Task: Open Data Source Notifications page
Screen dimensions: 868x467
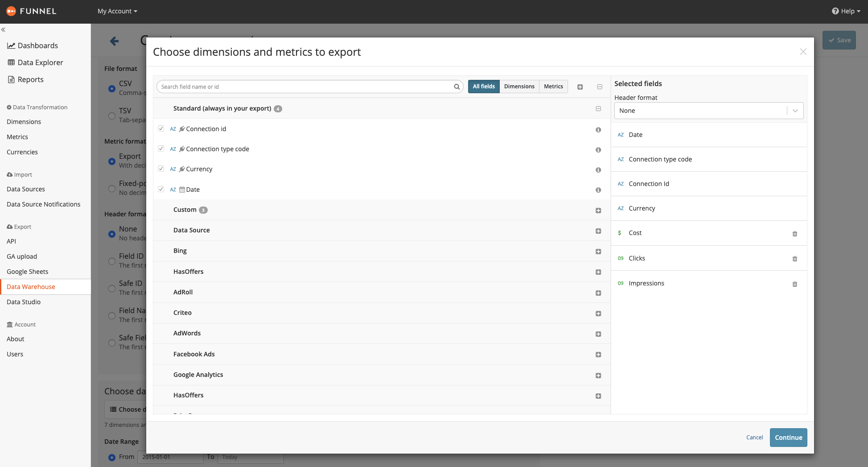Action: click(43, 204)
